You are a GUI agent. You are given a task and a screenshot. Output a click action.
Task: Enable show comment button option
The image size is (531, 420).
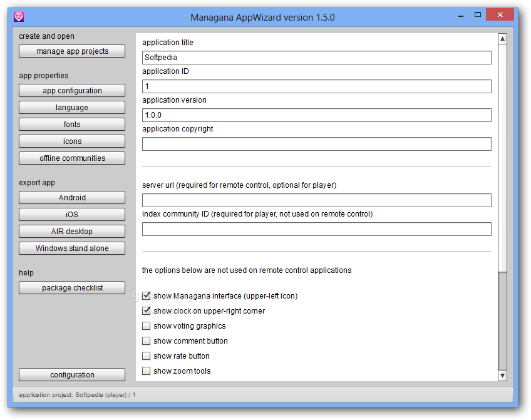coord(147,341)
